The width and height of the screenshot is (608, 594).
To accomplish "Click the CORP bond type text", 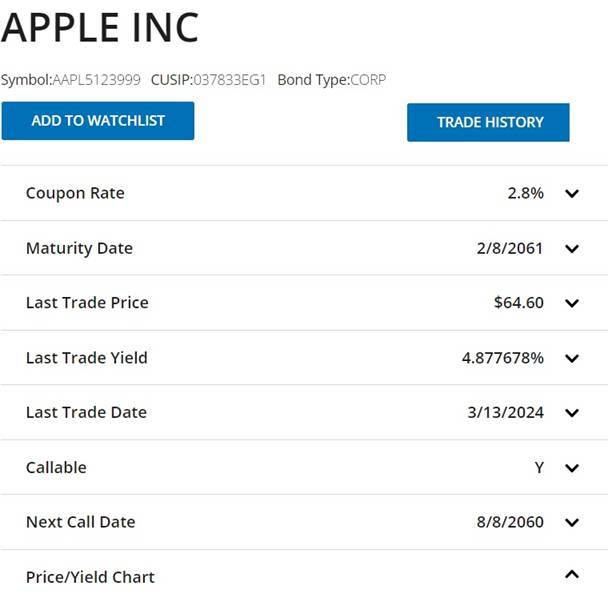I will coord(368,80).
